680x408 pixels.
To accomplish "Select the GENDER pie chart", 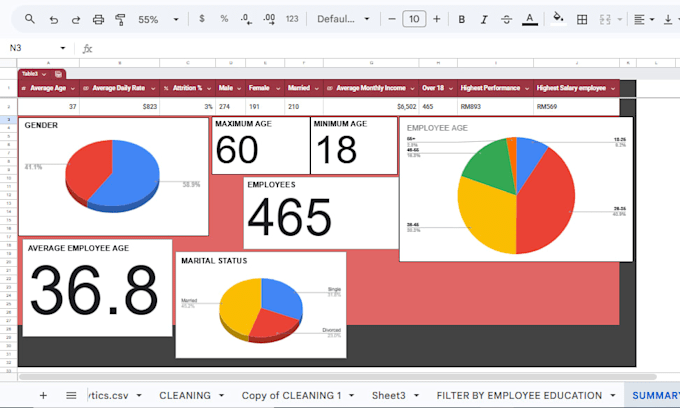I will click(113, 176).
